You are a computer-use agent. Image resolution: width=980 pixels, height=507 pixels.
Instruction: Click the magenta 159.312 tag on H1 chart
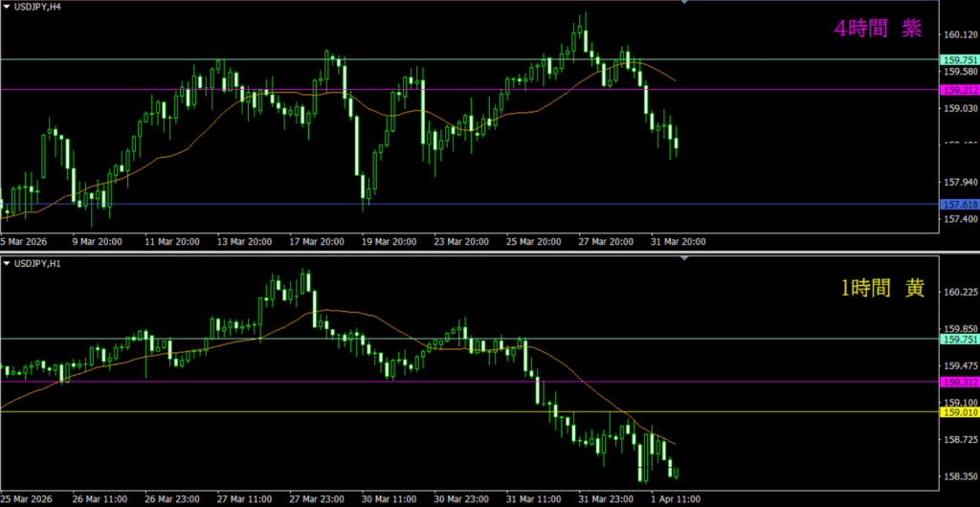point(960,382)
